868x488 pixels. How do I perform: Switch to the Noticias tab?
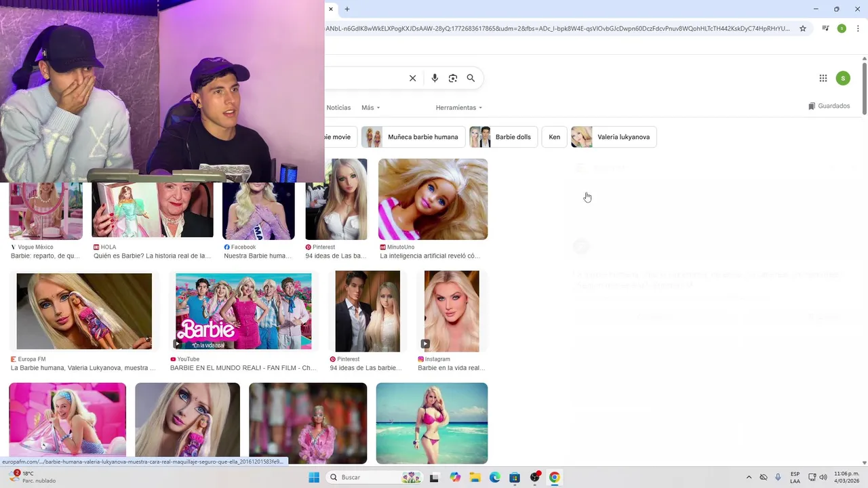(x=338, y=108)
